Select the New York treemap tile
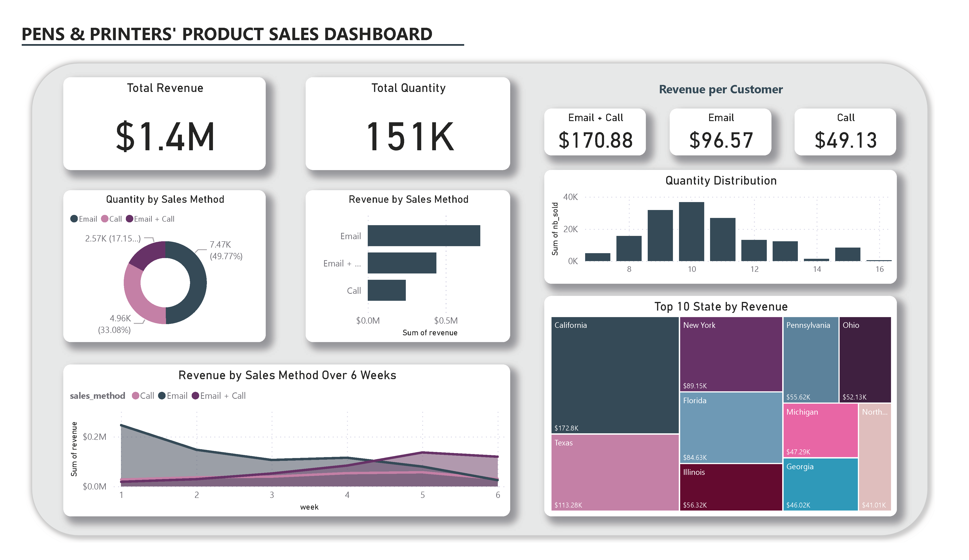969x560 pixels. tap(731, 354)
